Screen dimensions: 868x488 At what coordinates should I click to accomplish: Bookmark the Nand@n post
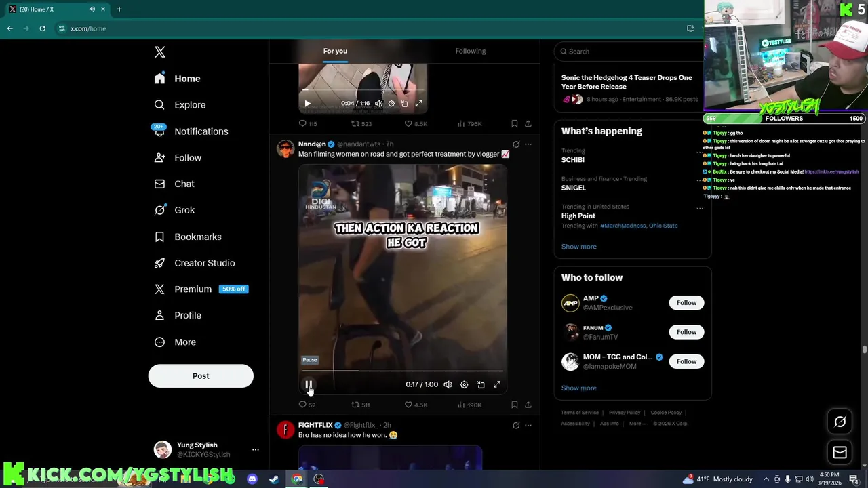[x=514, y=405]
